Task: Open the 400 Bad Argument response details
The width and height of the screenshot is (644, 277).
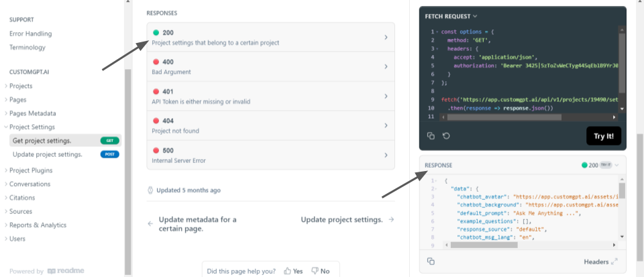Action: pos(270,66)
